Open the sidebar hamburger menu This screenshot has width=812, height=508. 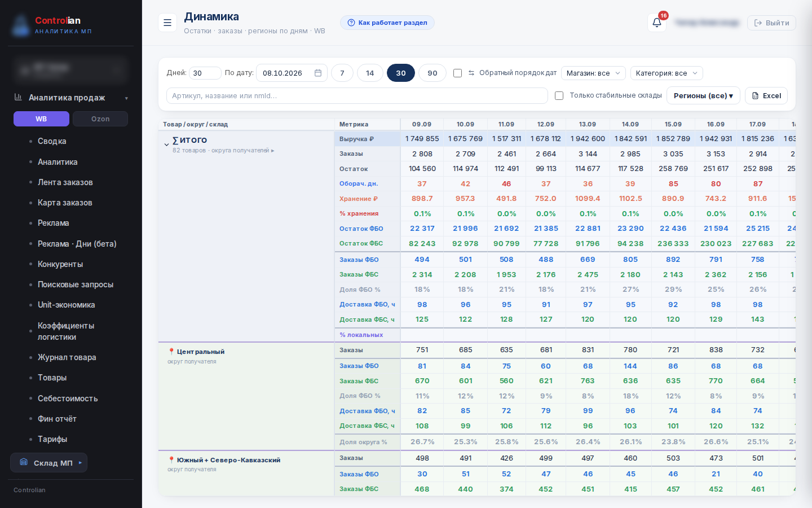click(167, 23)
